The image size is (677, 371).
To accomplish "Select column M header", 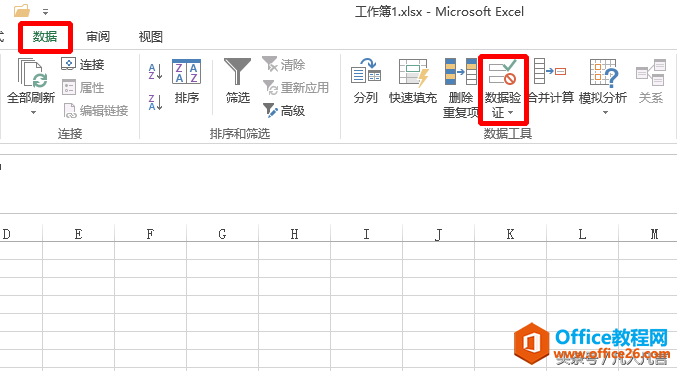I will click(x=648, y=234).
